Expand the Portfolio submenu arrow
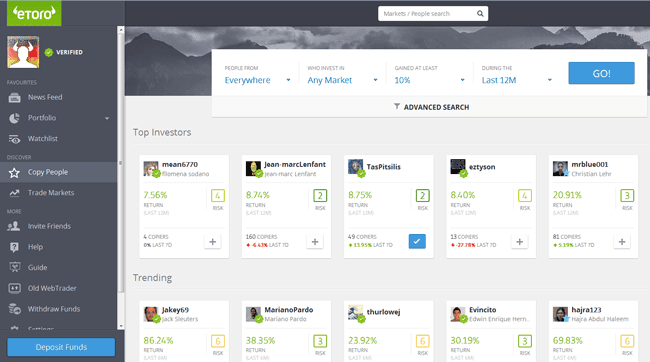This screenshot has width=650, height=362. click(107, 119)
